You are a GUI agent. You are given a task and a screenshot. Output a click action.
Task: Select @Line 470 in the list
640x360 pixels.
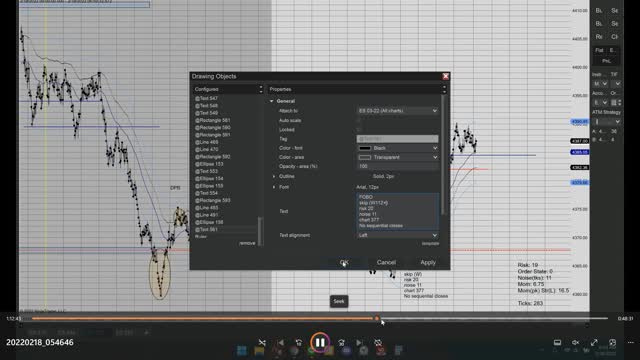[207, 149]
